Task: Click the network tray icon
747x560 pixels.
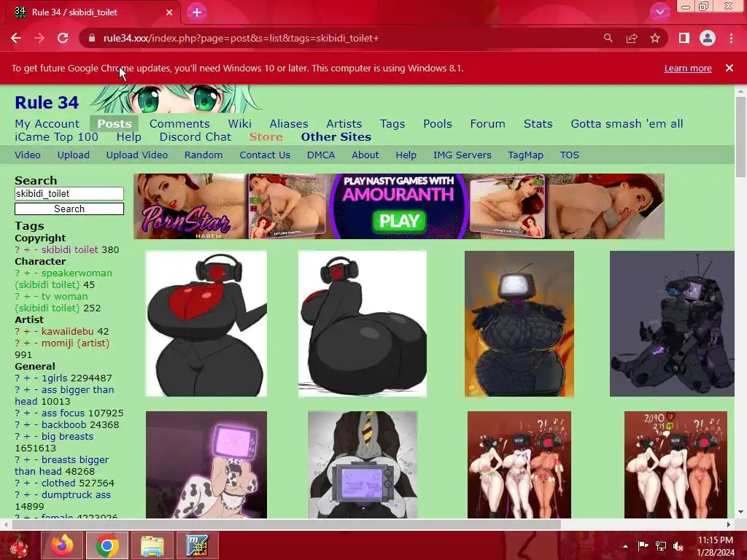Action: 661,546
